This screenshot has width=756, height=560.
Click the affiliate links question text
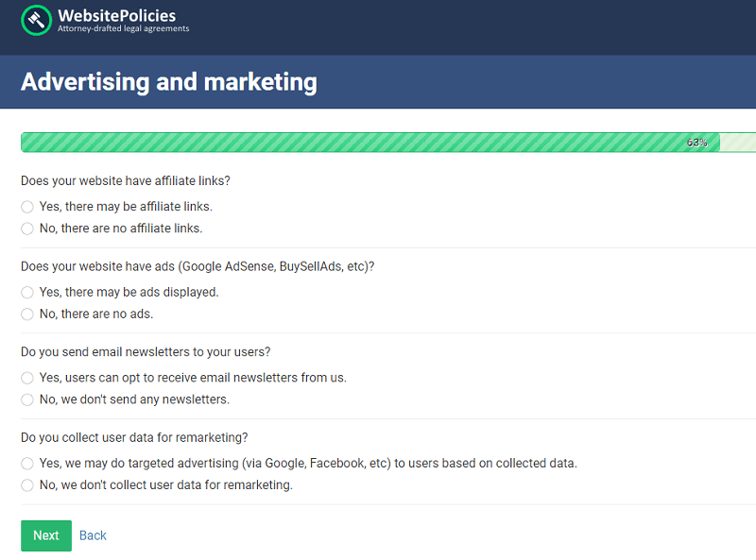click(x=126, y=180)
